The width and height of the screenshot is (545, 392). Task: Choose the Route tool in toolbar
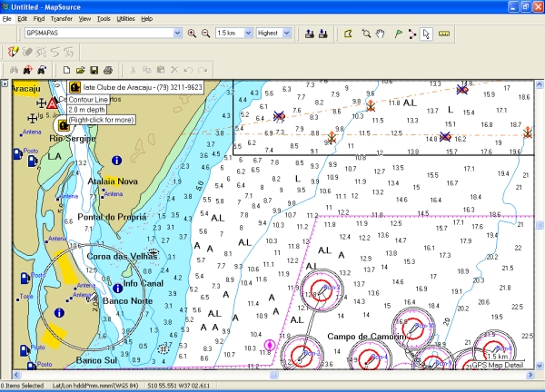click(412, 34)
